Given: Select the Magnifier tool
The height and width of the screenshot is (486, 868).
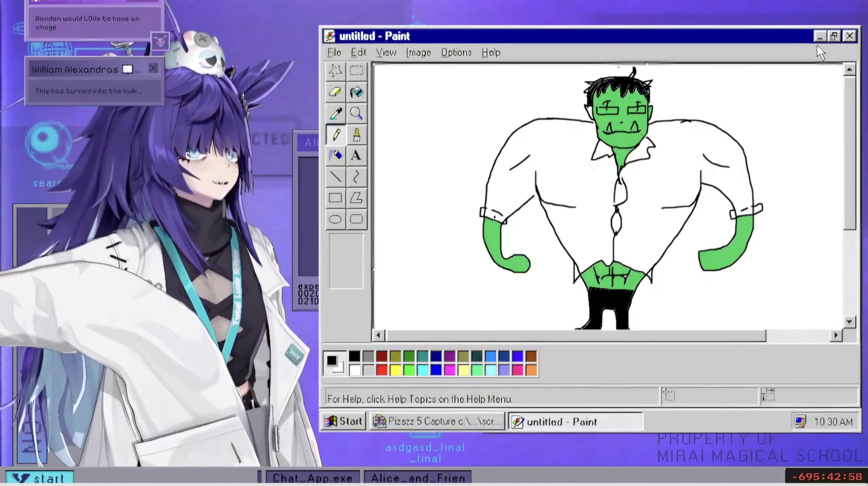Looking at the screenshot, I should pyautogui.click(x=356, y=113).
